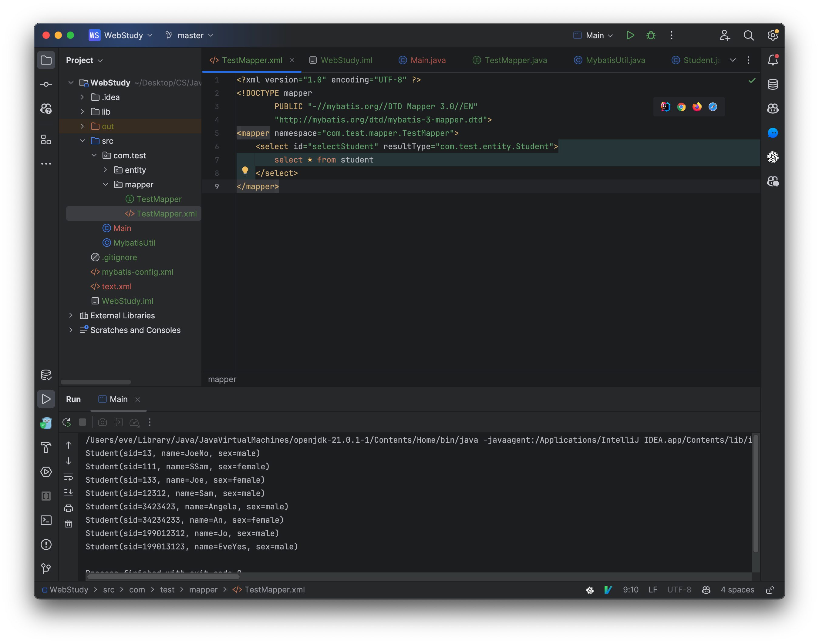Rerun the Main configuration in console toolbar

(66, 422)
